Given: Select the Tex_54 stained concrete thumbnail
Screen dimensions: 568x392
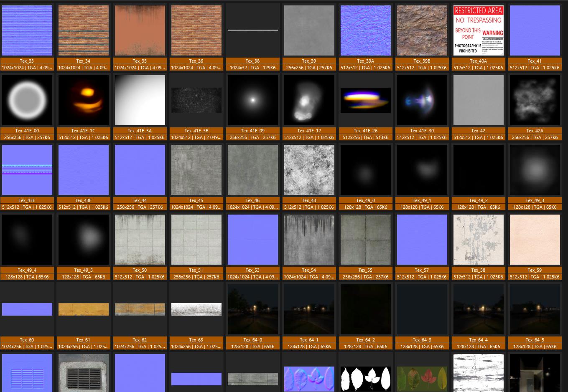Looking at the screenshot, I should pos(309,240).
